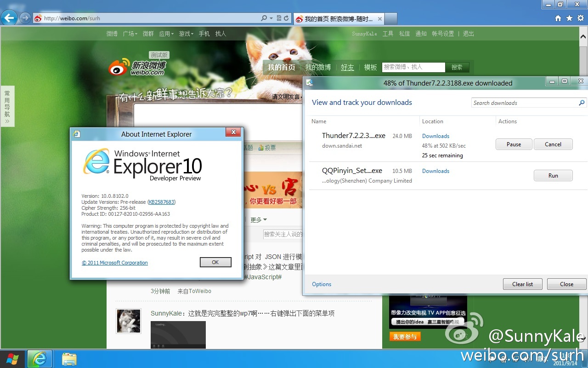
Task: Expand the 常用导航 side panel
Action: [x=7, y=106]
